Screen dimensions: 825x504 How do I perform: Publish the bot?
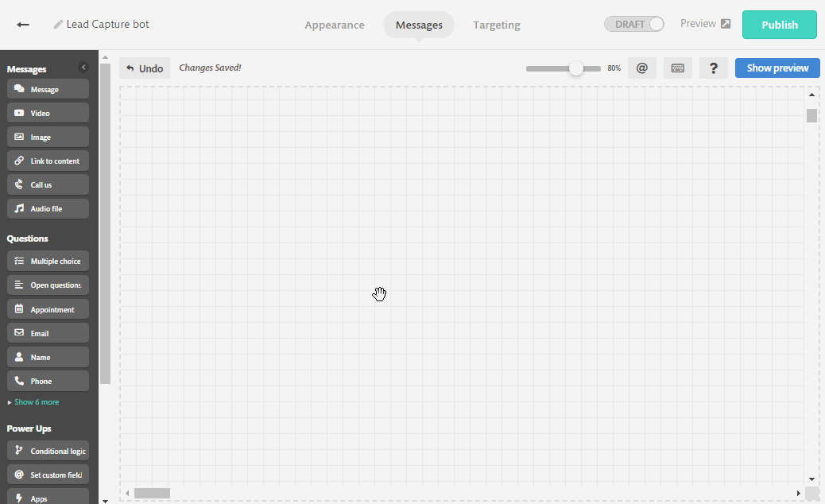tap(780, 25)
